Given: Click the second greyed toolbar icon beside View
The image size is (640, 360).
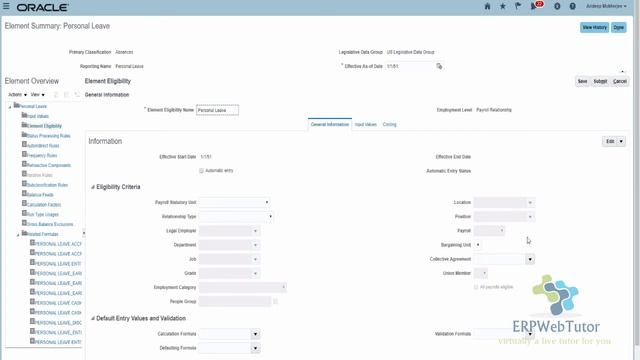Looking at the screenshot, I should tap(66, 95).
